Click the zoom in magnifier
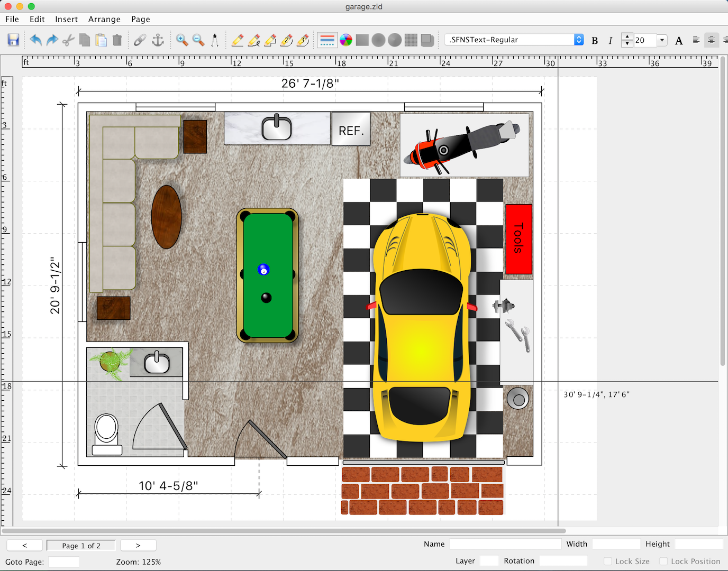 click(182, 40)
